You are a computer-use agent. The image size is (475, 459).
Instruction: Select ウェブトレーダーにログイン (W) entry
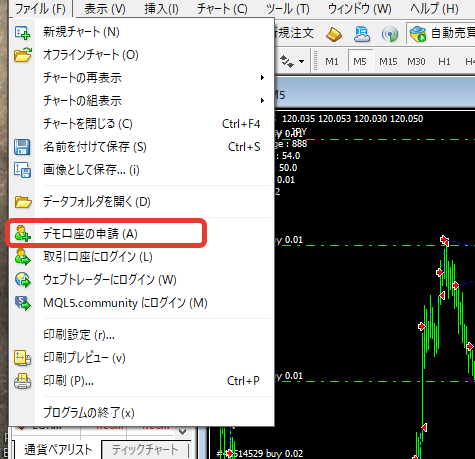pyautogui.click(x=141, y=280)
